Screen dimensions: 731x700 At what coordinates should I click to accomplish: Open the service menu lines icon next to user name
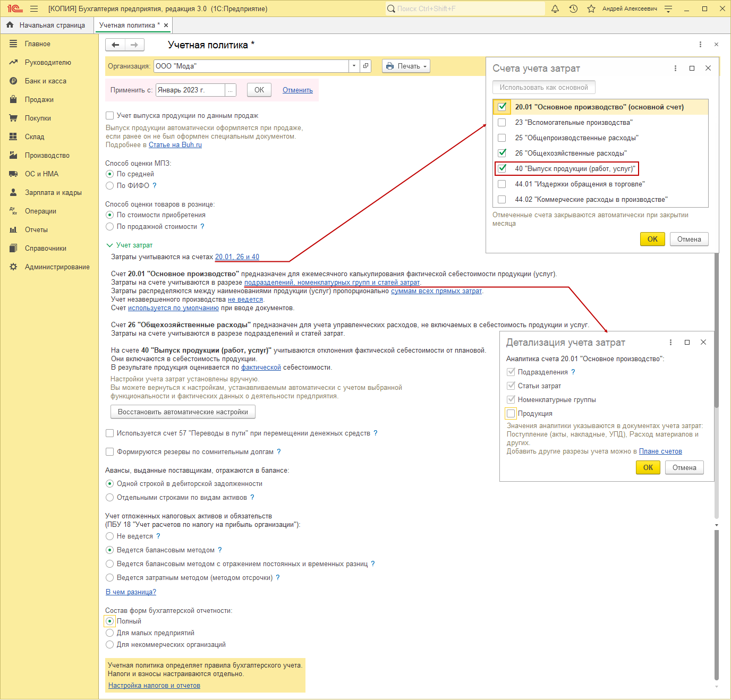click(x=668, y=8)
